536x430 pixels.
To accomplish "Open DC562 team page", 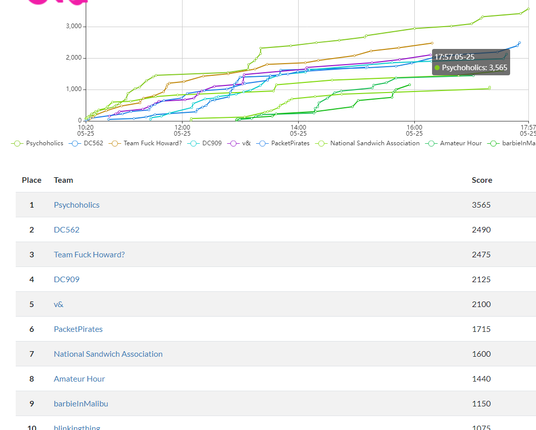I will tap(67, 230).
